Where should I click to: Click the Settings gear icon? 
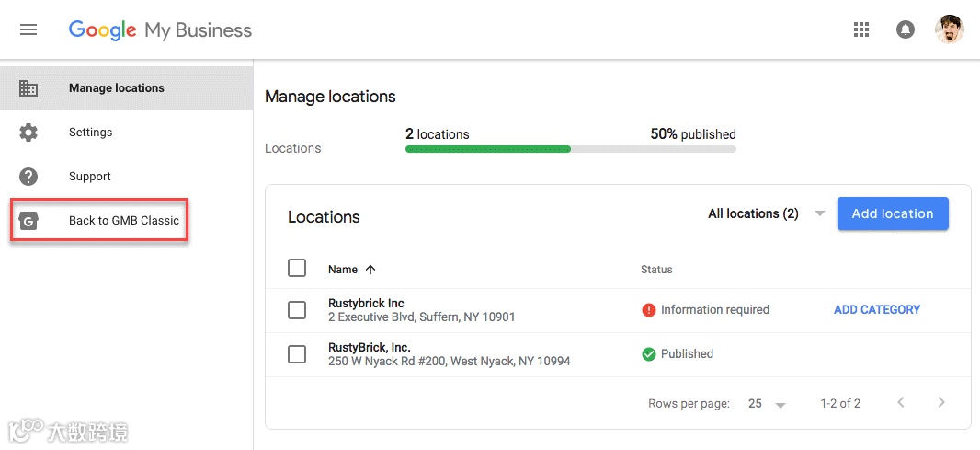(x=28, y=133)
